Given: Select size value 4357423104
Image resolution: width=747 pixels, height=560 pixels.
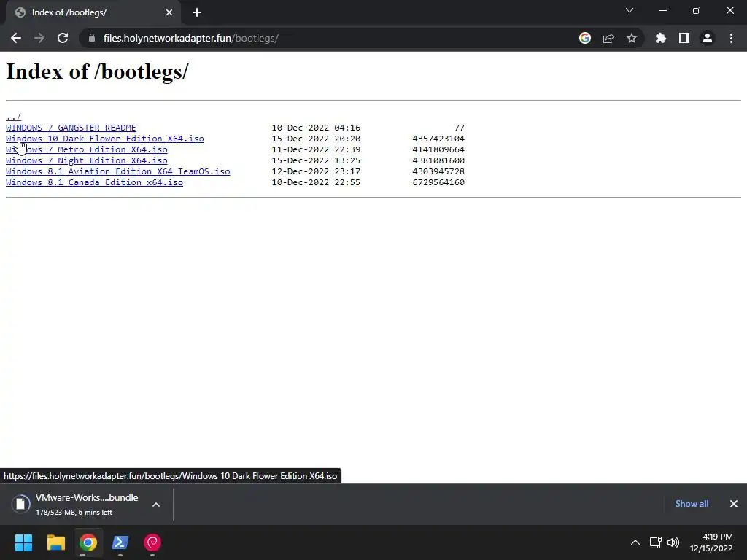Looking at the screenshot, I should tap(438, 139).
